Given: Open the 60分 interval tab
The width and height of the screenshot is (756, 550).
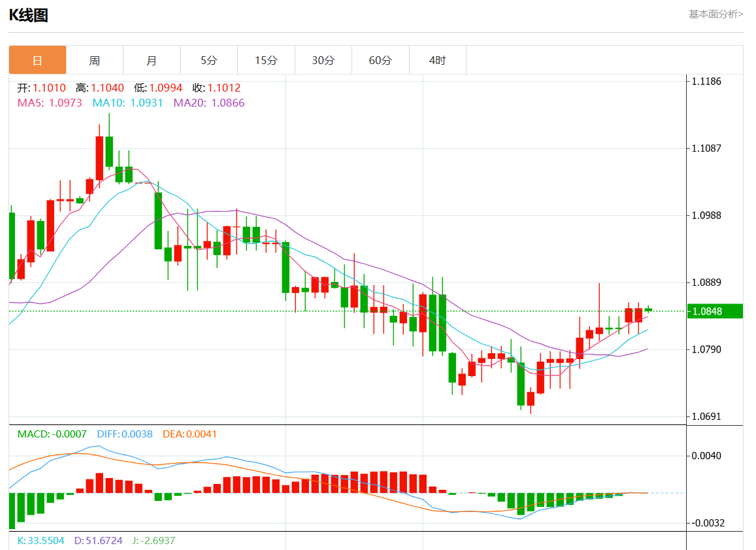Looking at the screenshot, I should (x=380, y=60).
